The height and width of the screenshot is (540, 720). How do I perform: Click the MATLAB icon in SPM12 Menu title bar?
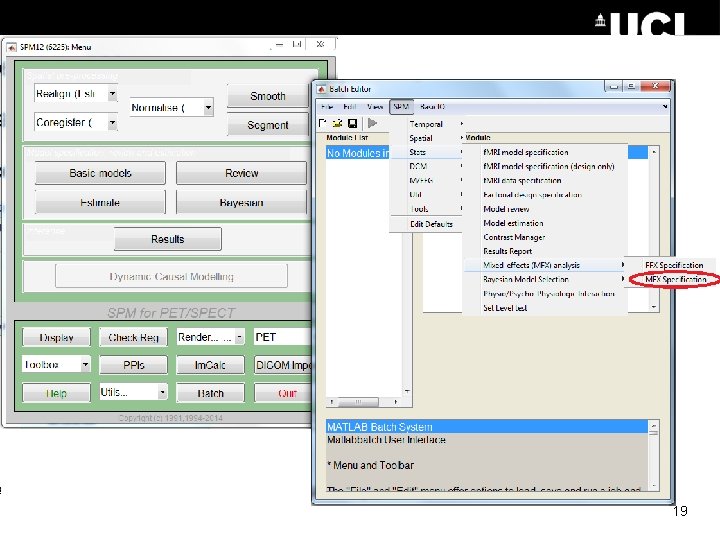click(11, 47)
